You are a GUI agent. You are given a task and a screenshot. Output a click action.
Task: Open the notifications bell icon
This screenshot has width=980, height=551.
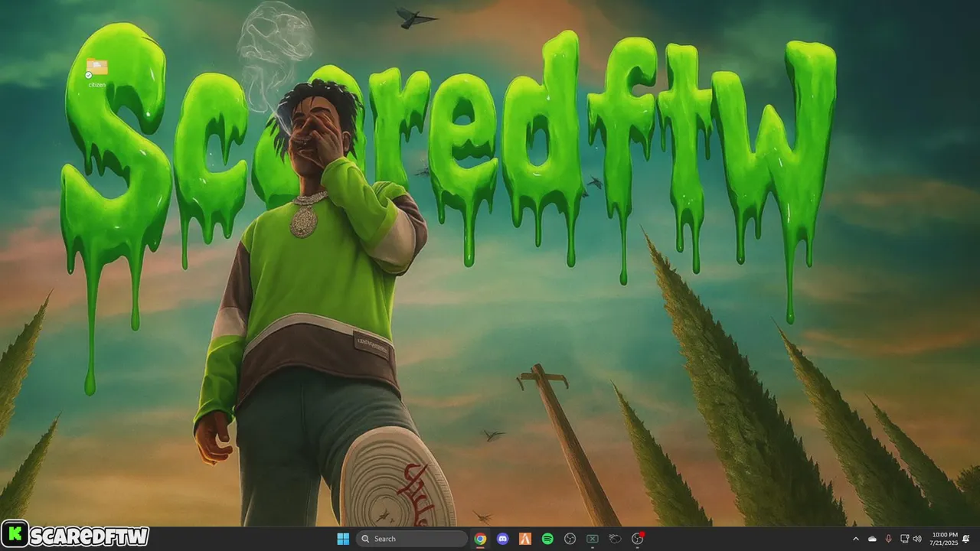click(966, 539)
